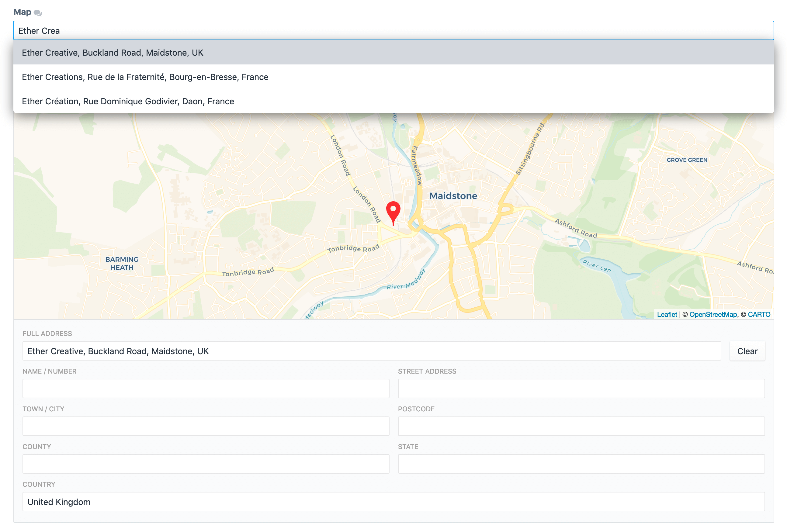
Task: Click the Barming Heath label on map
Action: [122, 264]
